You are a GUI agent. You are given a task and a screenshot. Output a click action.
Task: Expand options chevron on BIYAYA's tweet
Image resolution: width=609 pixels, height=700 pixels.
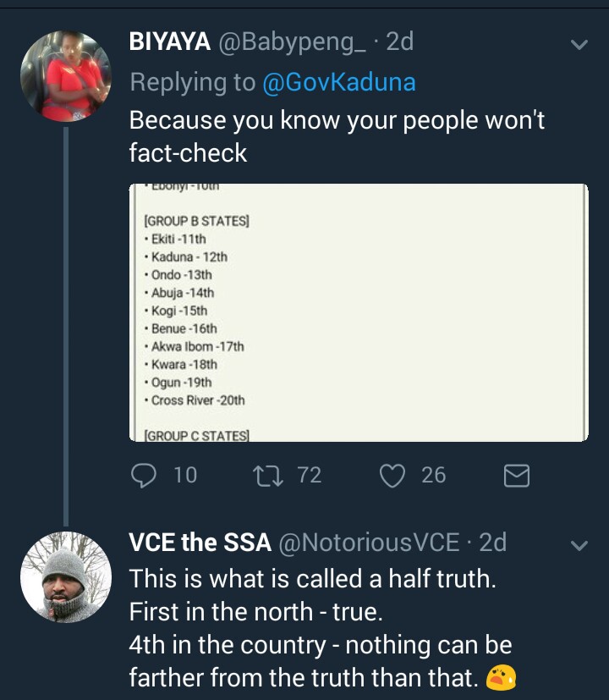coord(579,45)
